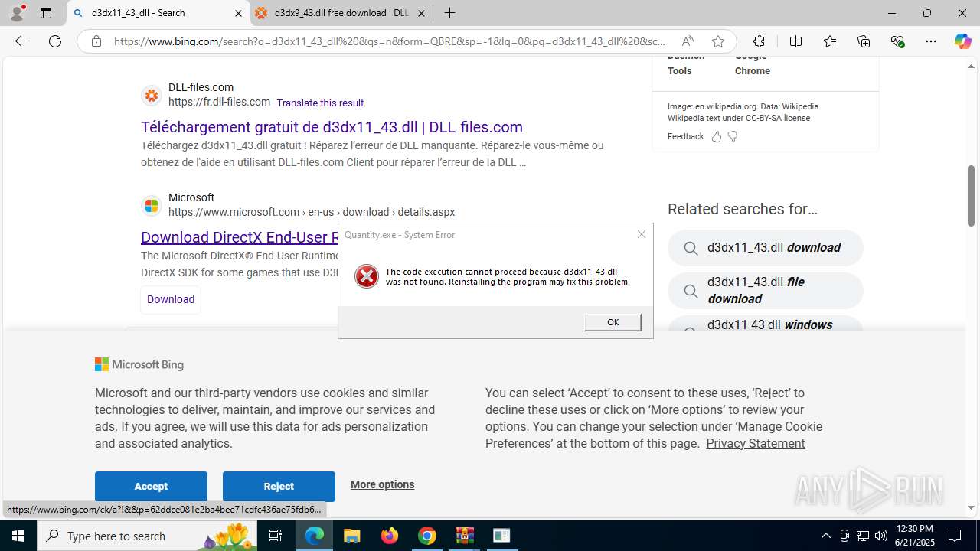Close the d3dx11_43_dll Search tab
The width and height of the screenshot is (980, 551).
pos(238,13)
